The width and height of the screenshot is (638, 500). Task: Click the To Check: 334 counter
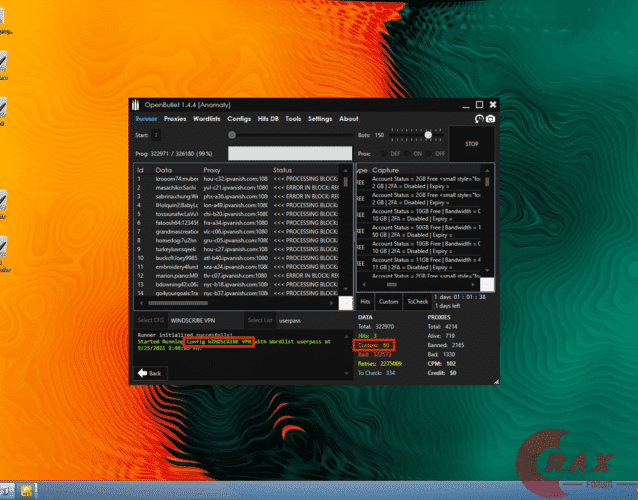[x=376, y=373]
